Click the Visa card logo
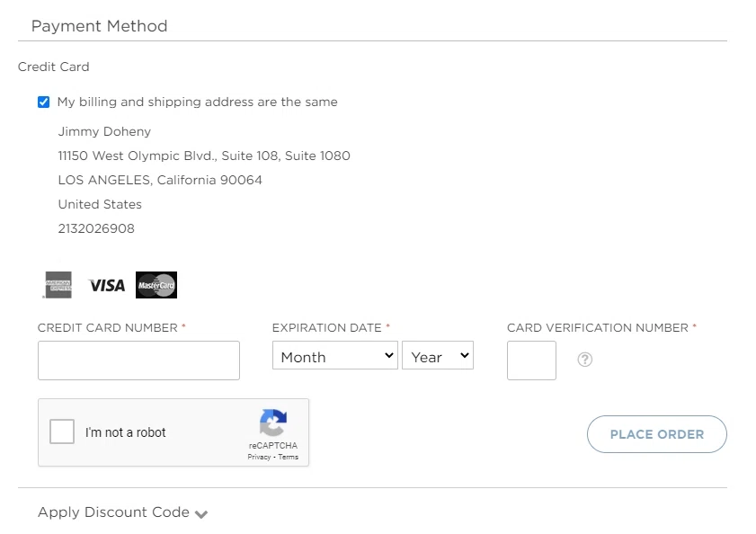The height and width of the screenshot is (534, 756). (107, 285)
